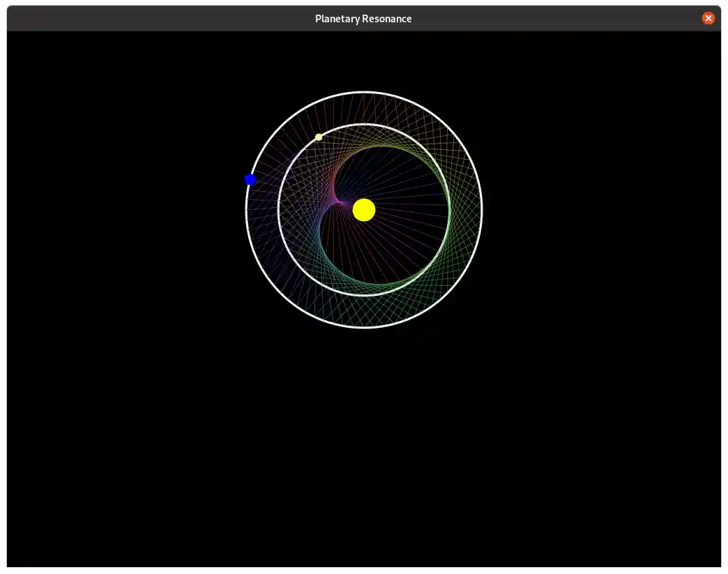Select the small pale-yellow inner planet

click(319, 137)
